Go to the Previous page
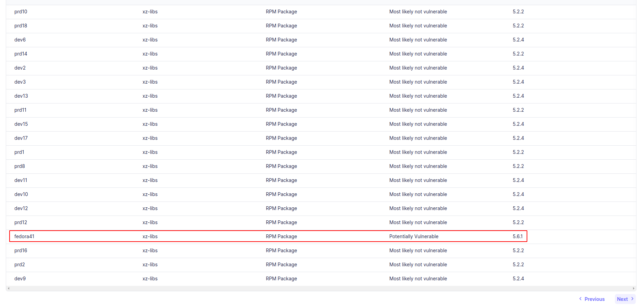Viewport: 644px width, 305px height. pos(592,299)
